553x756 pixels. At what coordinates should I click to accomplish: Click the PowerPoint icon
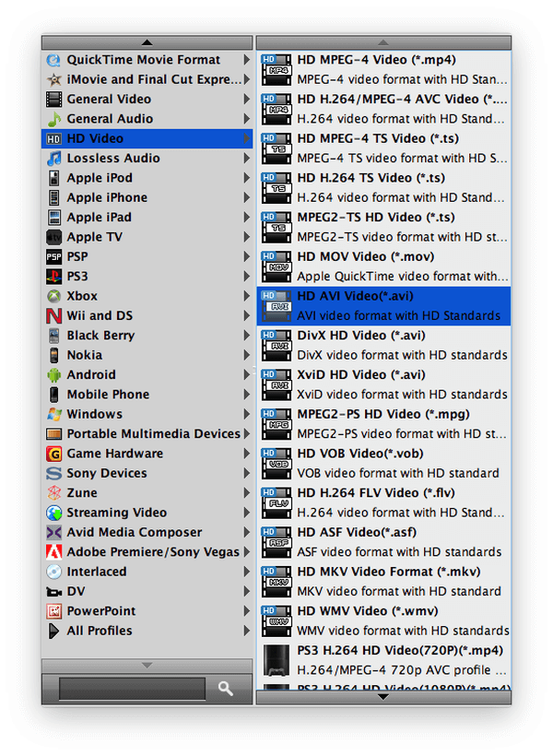click(53, 611)
